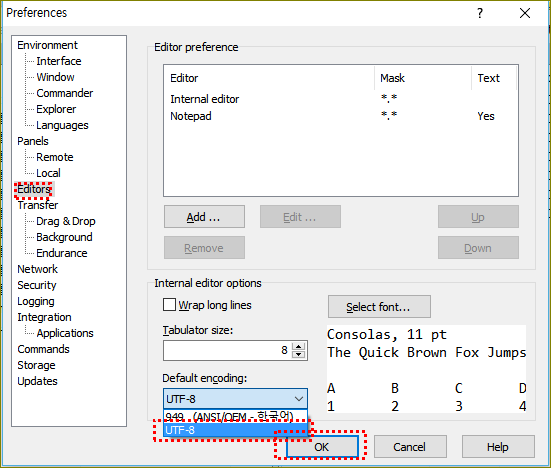Viewport: 551px width, 468px height.
Task: Go to the Security preferences
Action: point(37,285)
